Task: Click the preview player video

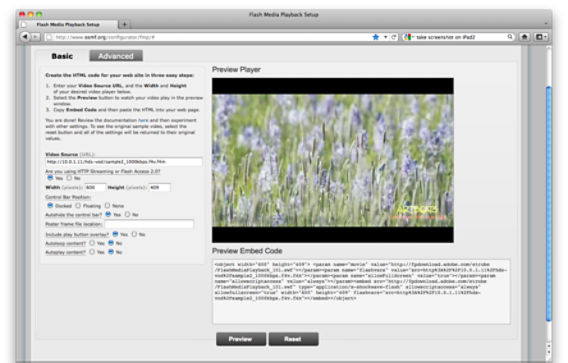Action: click(333, 160)
